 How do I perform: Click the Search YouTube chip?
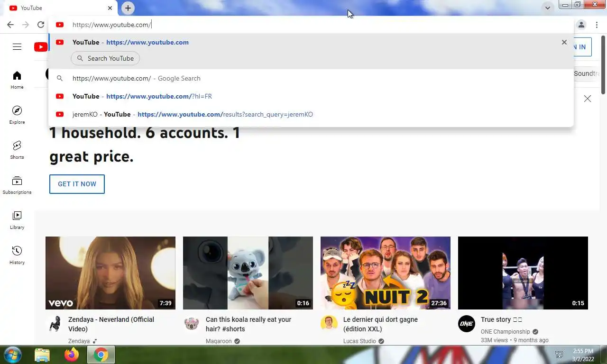coord(105,58)
